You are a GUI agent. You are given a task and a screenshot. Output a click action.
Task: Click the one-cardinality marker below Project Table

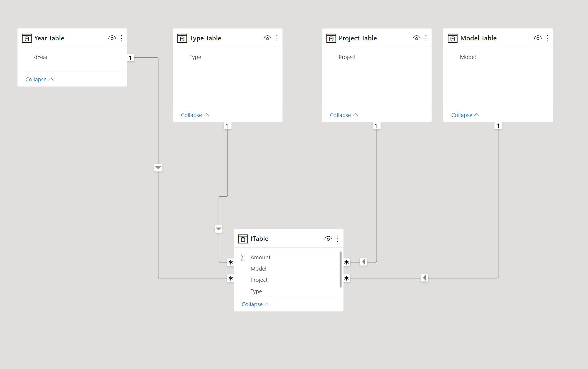[377, 126]
